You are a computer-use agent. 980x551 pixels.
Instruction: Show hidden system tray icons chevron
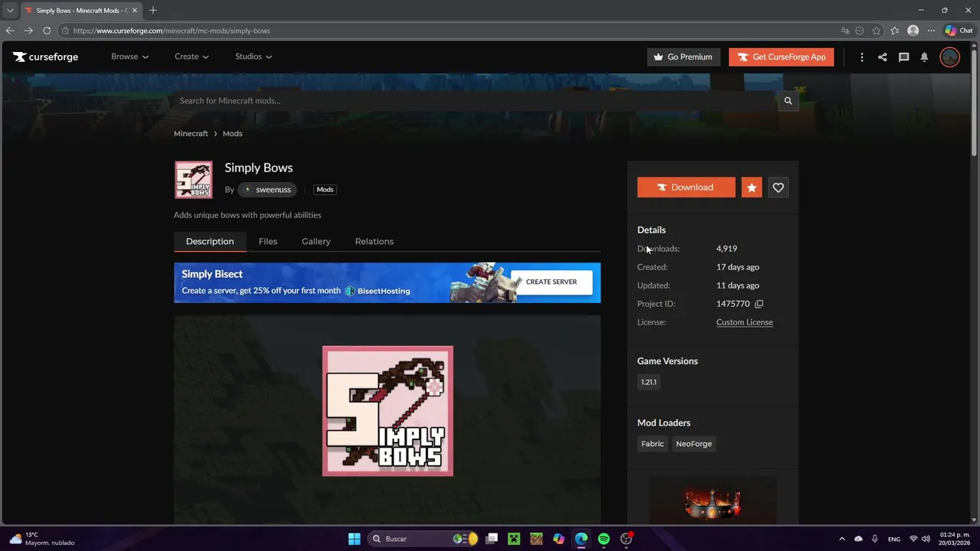(x=841, y=539)
